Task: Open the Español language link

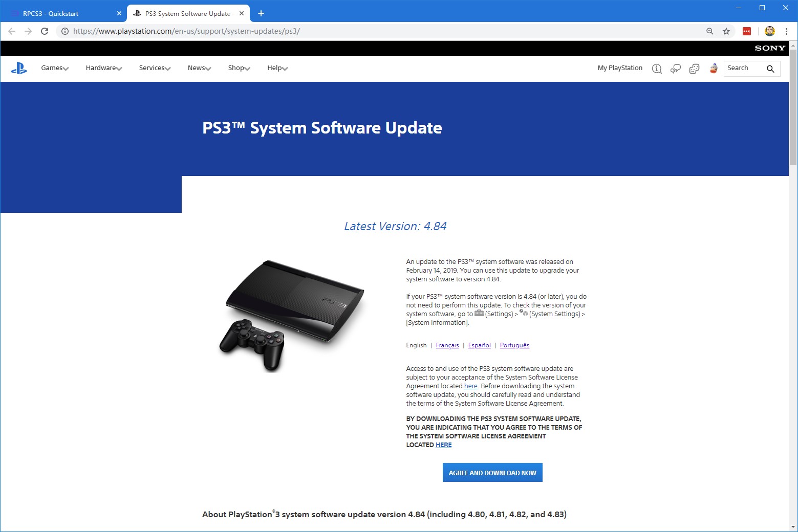Action: [x=479, y=345]
